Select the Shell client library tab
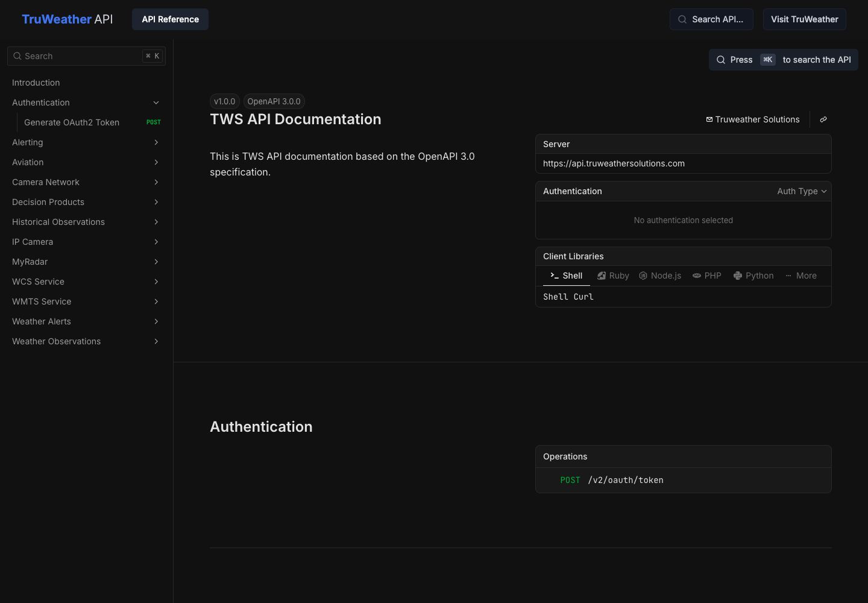Screen dimensions: 868x603 pyautogui.click(x=567, y=276)
